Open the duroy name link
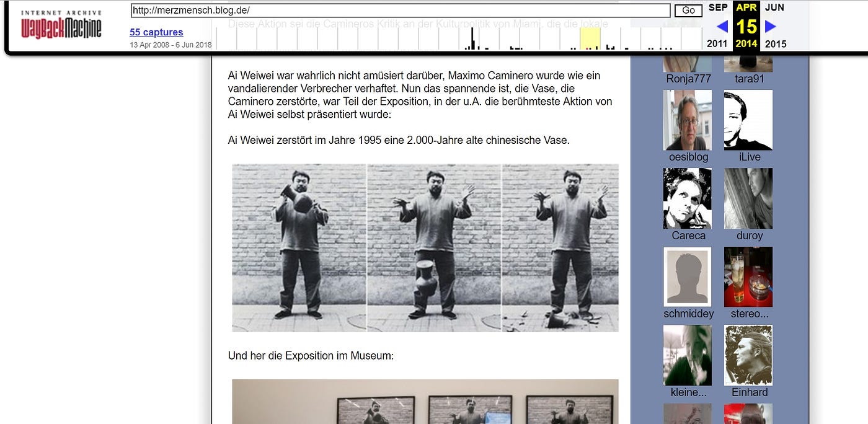Image resolution: width=868 pixels, height=424 pixels. click(x=750, y=236)
